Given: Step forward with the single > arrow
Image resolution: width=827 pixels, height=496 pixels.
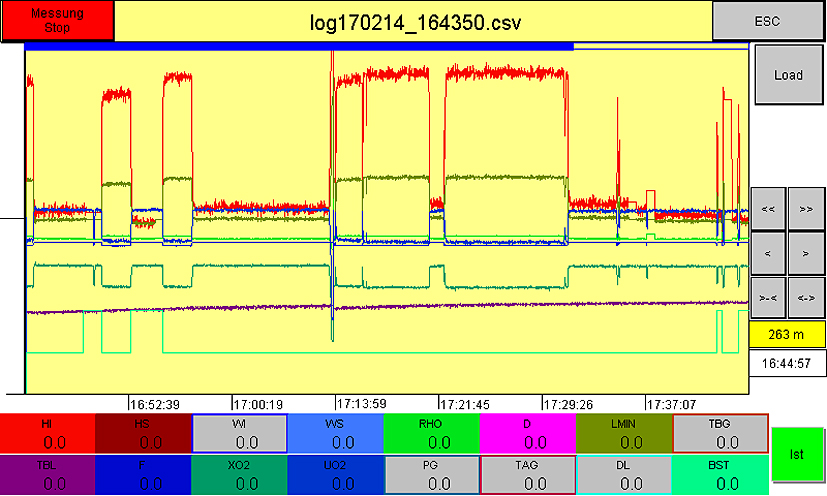Looking at the screenshot, I should [x=806, y=254].
